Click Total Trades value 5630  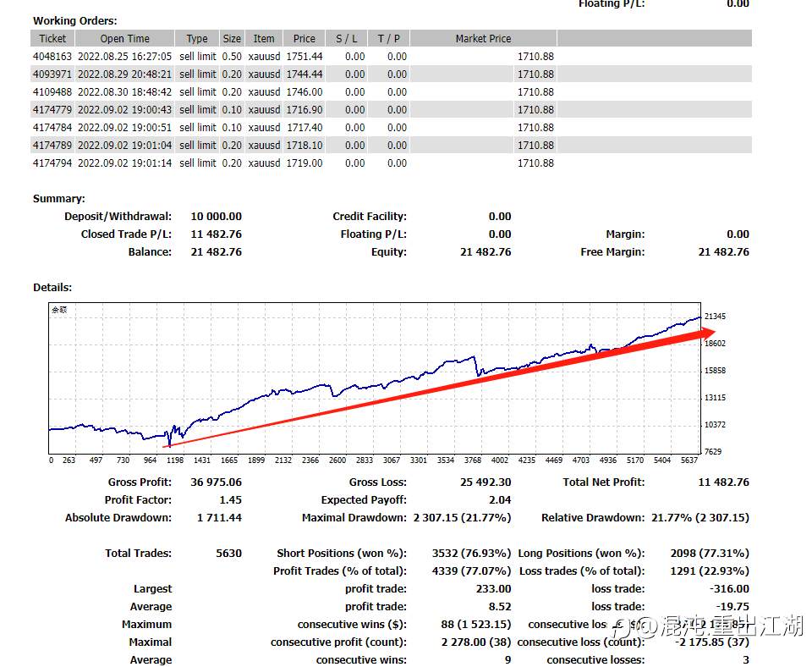pos(229,554)
